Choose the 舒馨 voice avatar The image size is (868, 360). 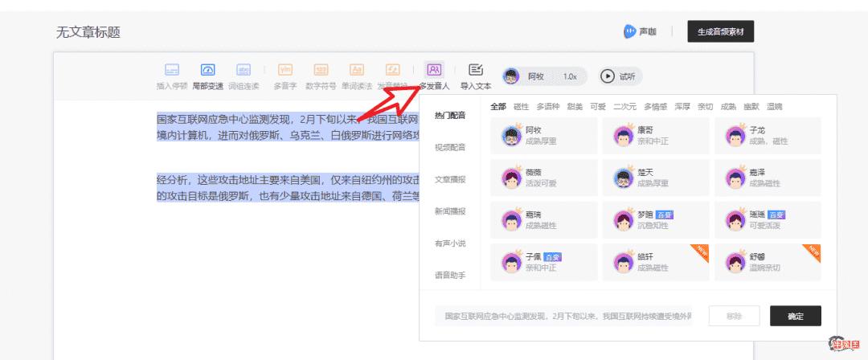click(735, 262)
